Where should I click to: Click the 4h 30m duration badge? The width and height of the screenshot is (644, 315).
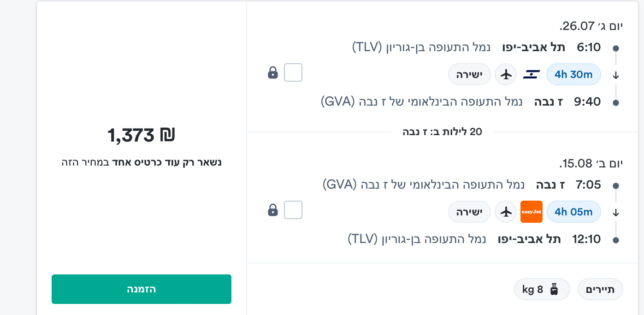(573, 74)
